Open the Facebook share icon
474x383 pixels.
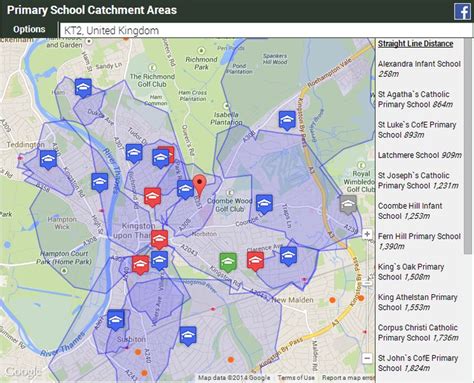tap(462, 11)
